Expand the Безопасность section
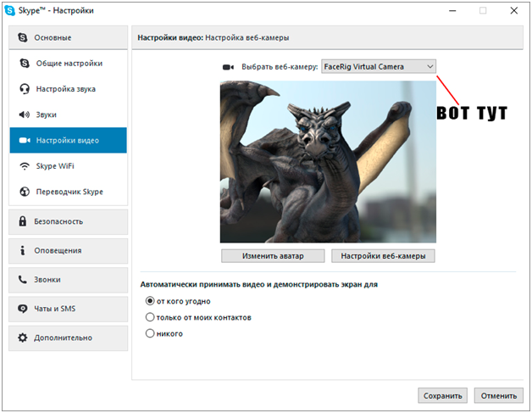The width and height of the screenshot is (532, 413). tap(69, 222)
